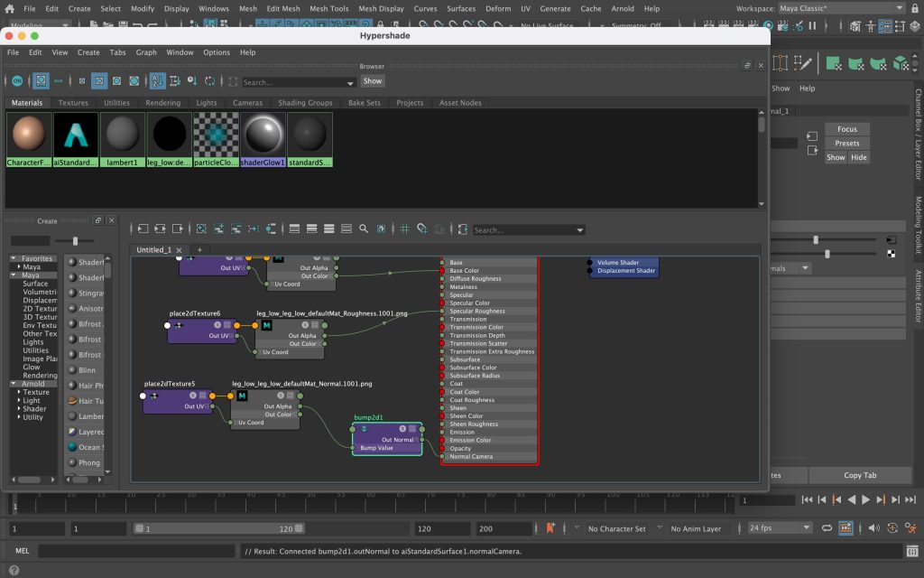Click the help question mark icon at bottom left
This screenshot has height=578, width=924.
click(14, 571)
